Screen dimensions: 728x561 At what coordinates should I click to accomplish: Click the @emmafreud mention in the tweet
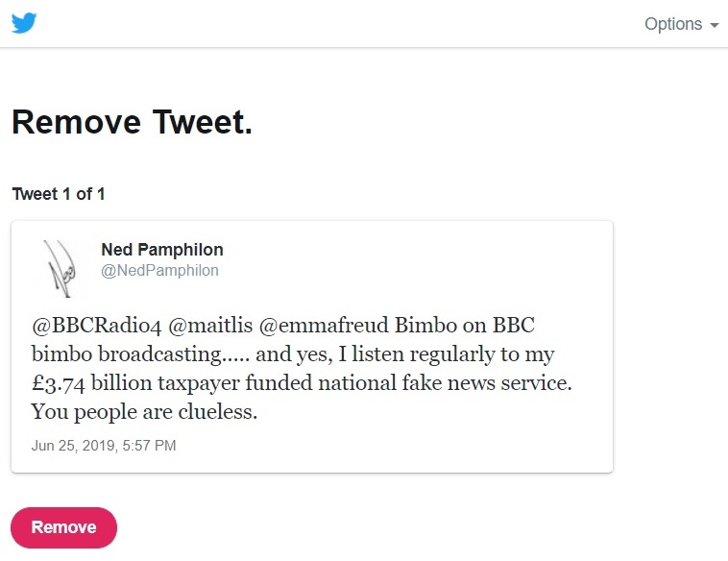(324, 325)
